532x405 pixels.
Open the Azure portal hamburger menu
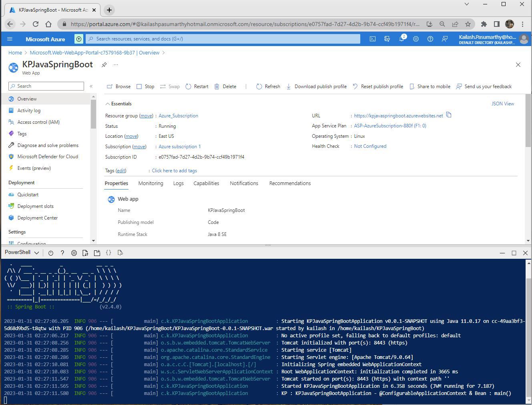click(10, 39)
